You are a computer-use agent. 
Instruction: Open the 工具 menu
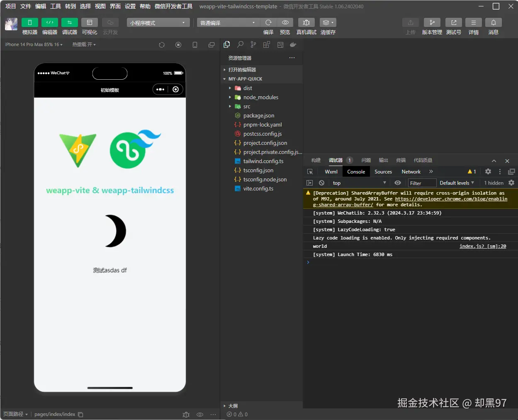(56, 6)
